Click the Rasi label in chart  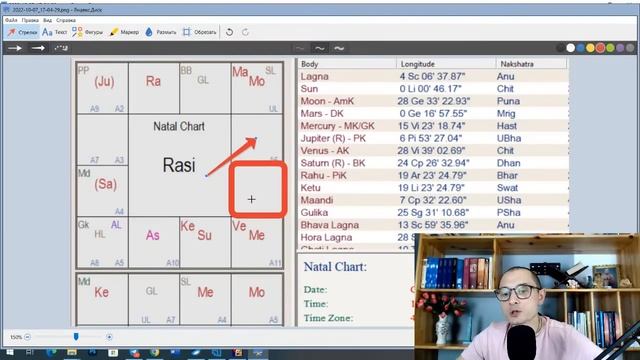[179, 165]
